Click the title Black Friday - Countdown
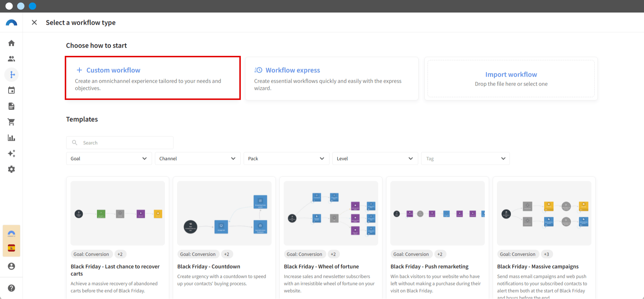The width and height of the screenshot is (644, 299). pos(209,266)
